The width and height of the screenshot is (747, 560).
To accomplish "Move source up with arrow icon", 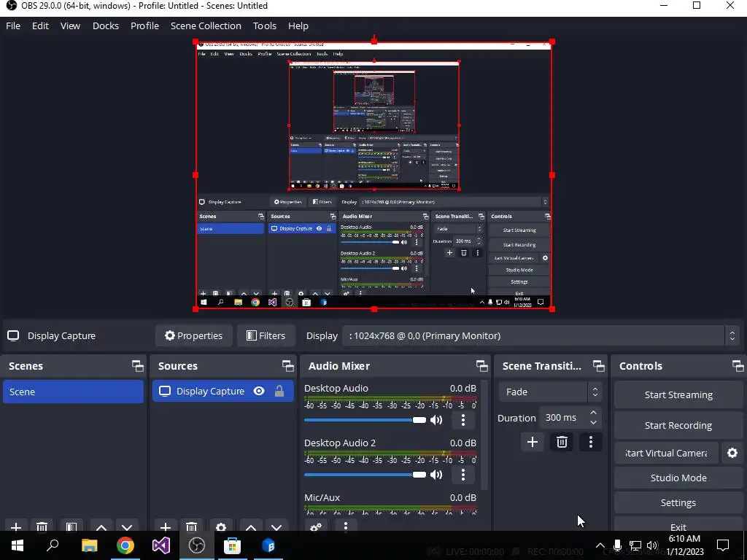I will [x=251, y=526].
